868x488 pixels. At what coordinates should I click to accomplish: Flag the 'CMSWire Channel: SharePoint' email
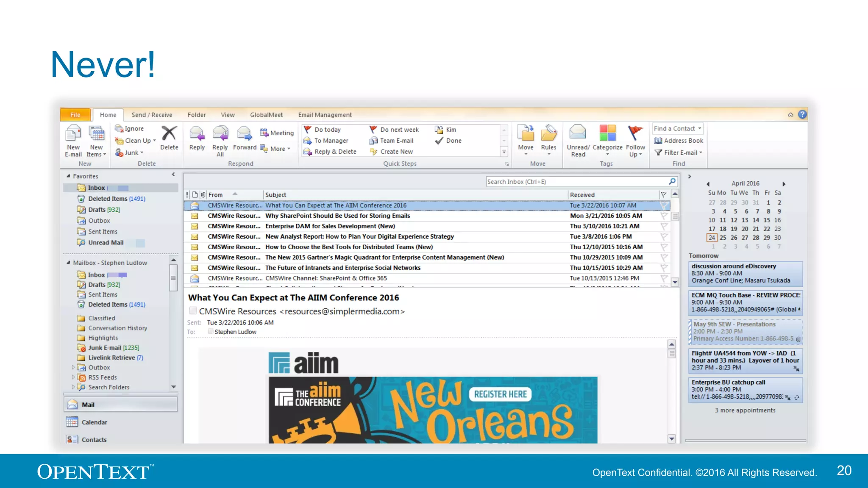coord(664,278)
